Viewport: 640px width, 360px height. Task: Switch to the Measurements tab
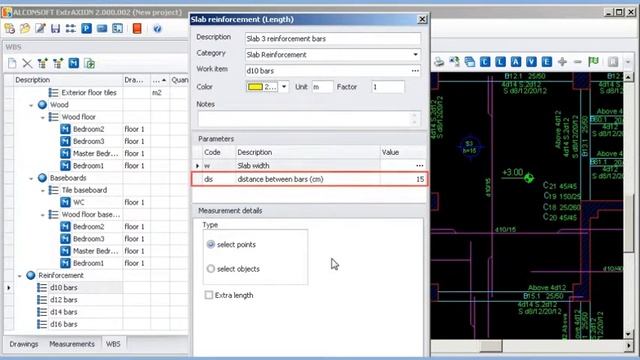tap(72, 344)
